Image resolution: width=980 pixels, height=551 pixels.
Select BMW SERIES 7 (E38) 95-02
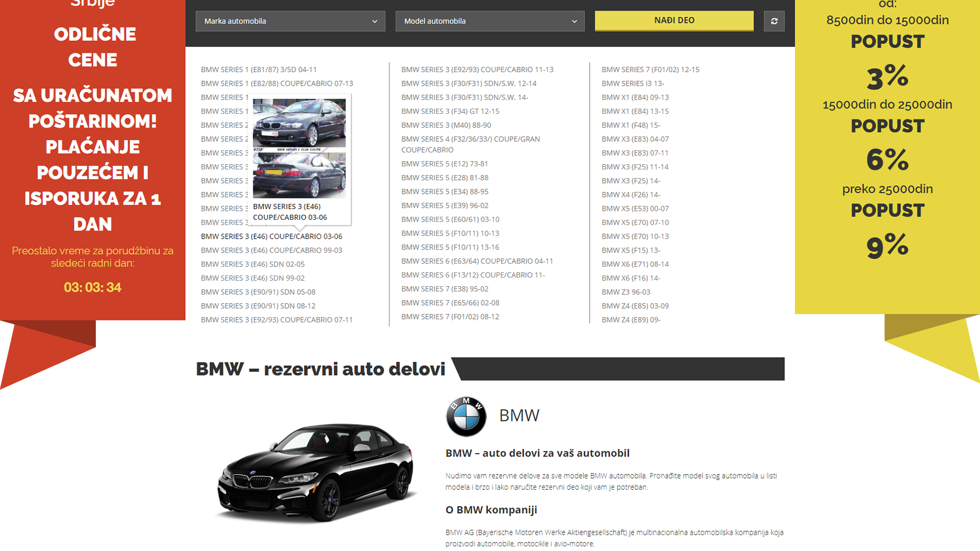click(x=445, y=289)
